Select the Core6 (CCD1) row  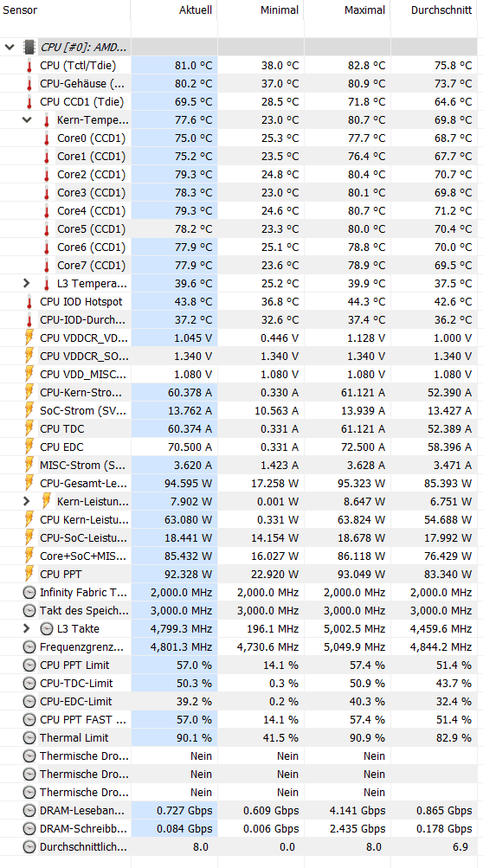238,247
